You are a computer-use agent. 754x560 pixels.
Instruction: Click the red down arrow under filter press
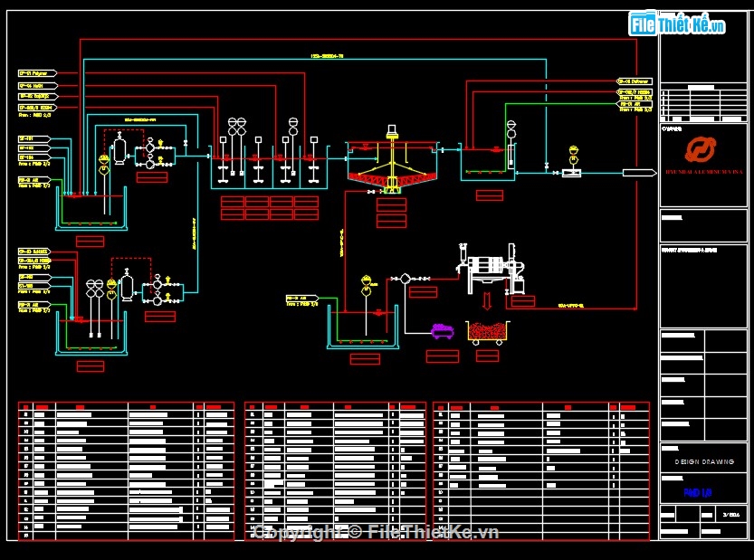click(487, 301)
